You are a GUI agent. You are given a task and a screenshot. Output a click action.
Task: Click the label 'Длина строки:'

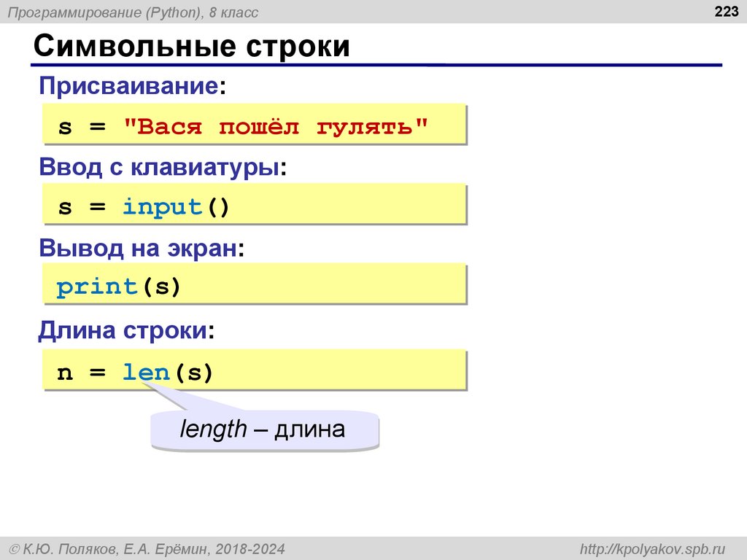126,330
